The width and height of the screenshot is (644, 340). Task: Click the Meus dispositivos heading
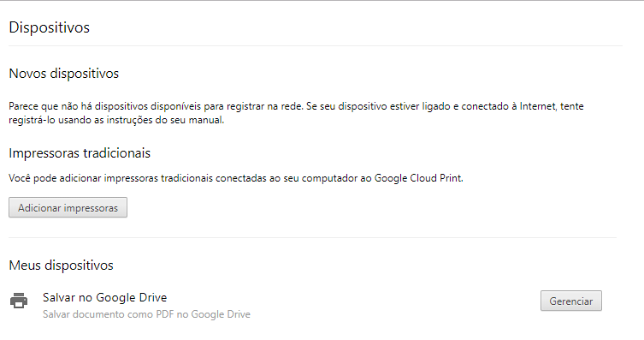click(x=61, y=265)
